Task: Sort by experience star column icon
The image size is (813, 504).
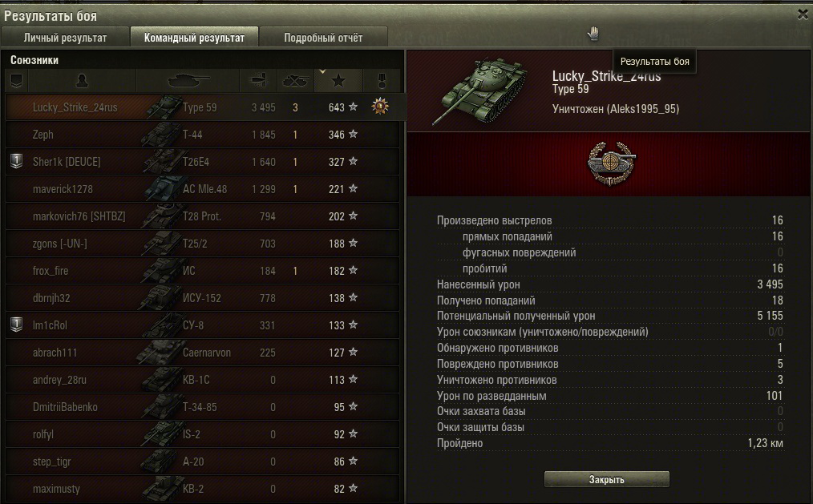Action: (x=338, y=81)
